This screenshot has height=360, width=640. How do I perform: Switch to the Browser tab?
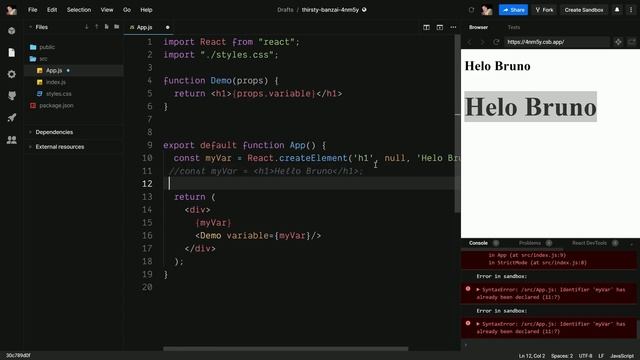478,27
